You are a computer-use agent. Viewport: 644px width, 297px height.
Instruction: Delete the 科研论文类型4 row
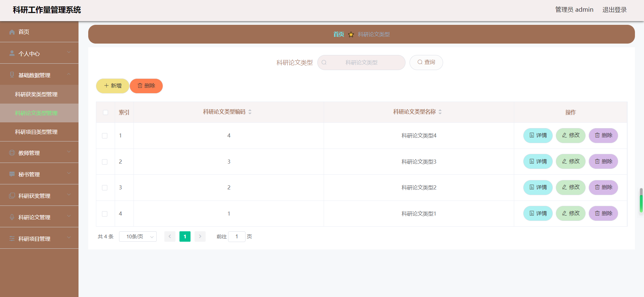click(603, 135)
